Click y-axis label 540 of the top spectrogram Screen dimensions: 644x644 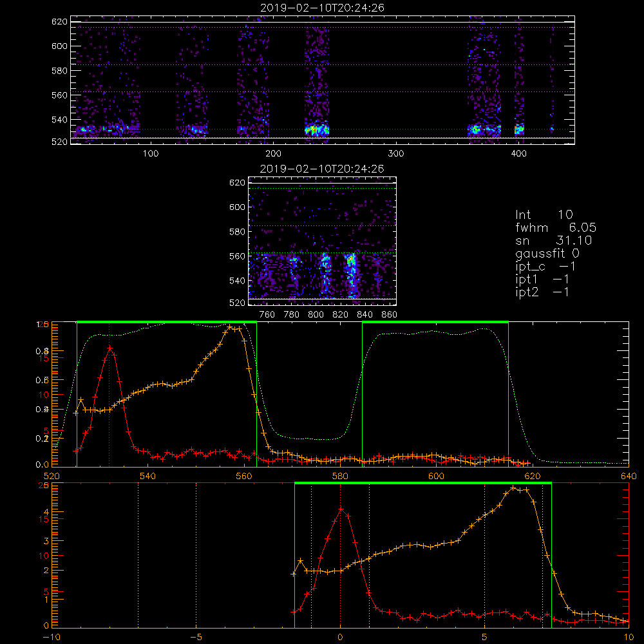tap(59, 120)
